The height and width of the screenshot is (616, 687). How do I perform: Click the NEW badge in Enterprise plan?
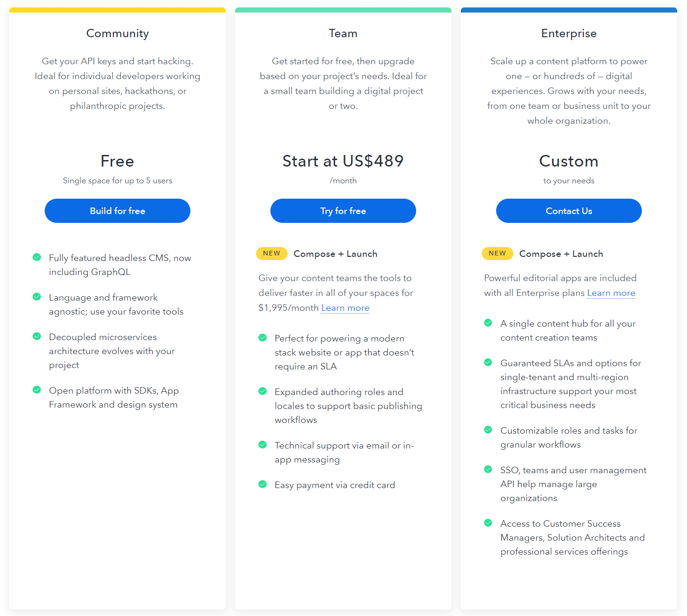pos(498,254)
